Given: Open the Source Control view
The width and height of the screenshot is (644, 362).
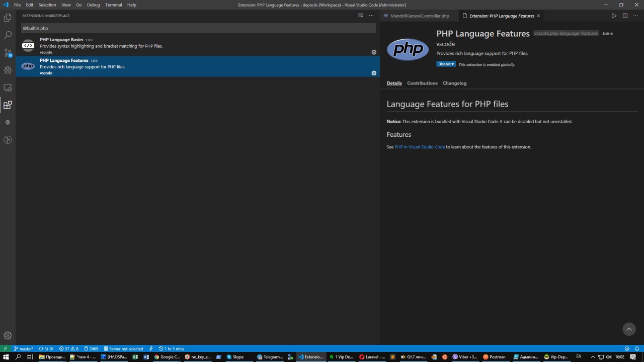Looking at the screenshot, I should point(8,53).
